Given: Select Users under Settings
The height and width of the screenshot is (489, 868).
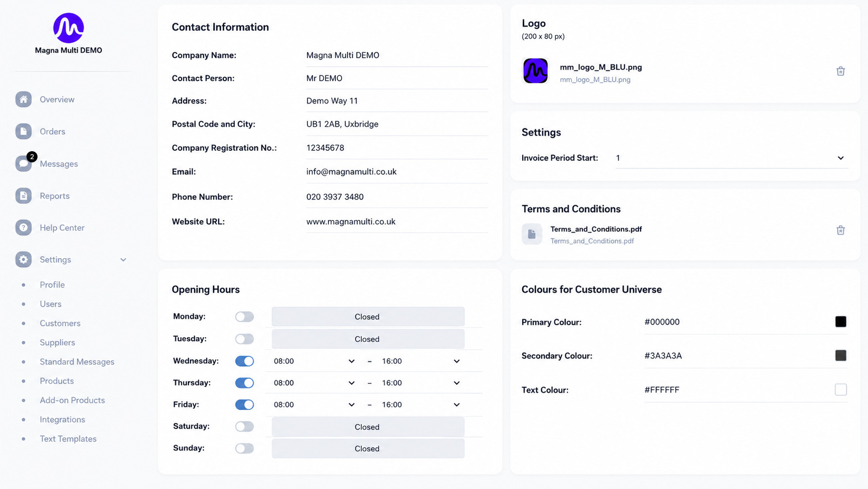Looking at the screenshot, I should coord(50,304).
